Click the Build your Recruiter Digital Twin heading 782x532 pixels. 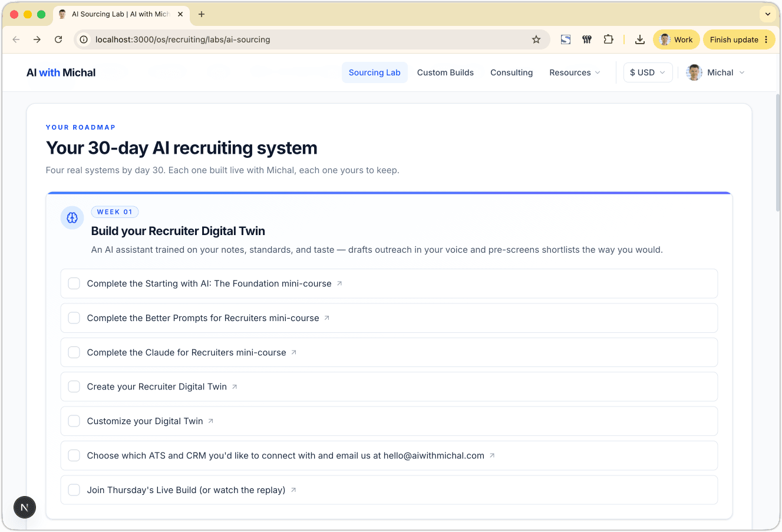(x=178, y=231)
